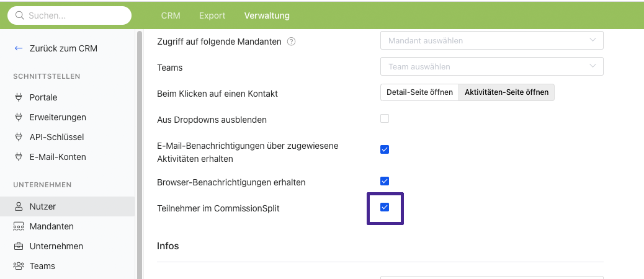The width and height of the screenshot is (644, 279).
Task: Click the SCHNITTSTELLEN section header
Action: [x=47, y=76]
